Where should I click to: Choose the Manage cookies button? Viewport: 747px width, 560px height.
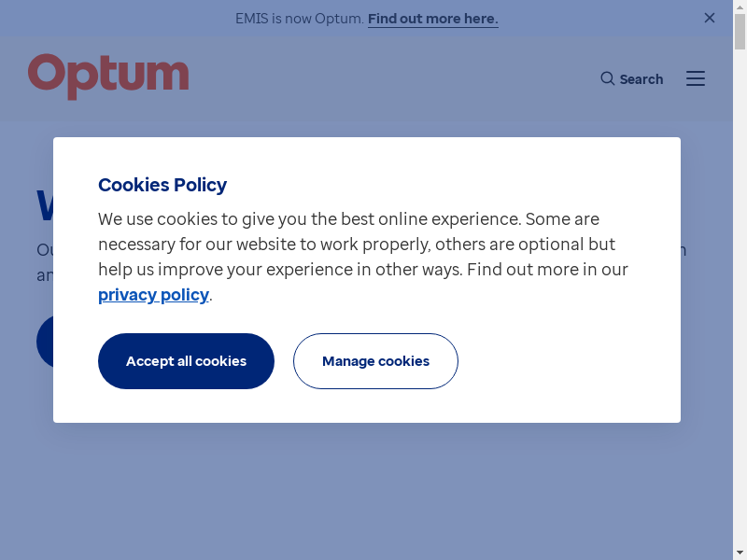[375, 361]
